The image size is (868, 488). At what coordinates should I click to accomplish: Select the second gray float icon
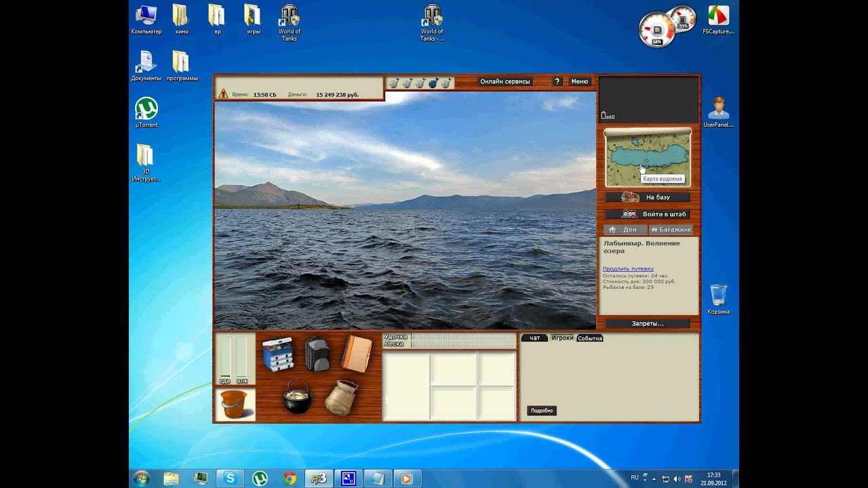(x=407, y=83)
